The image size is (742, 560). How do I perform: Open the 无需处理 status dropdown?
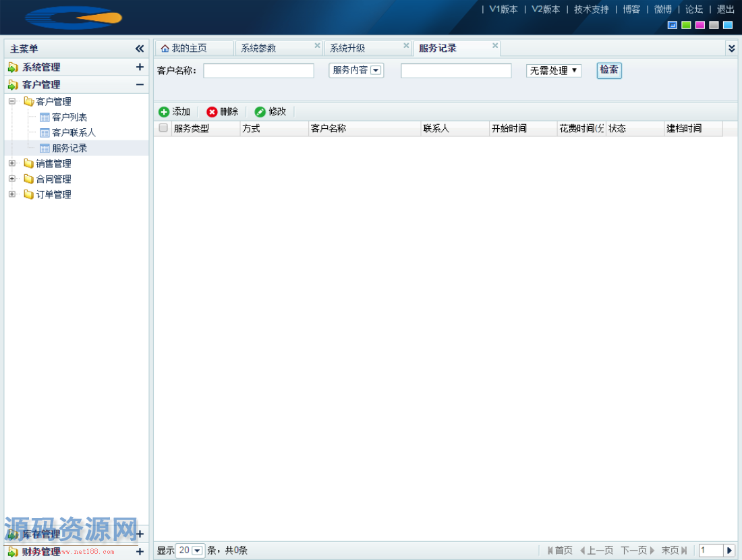[553, 70]
